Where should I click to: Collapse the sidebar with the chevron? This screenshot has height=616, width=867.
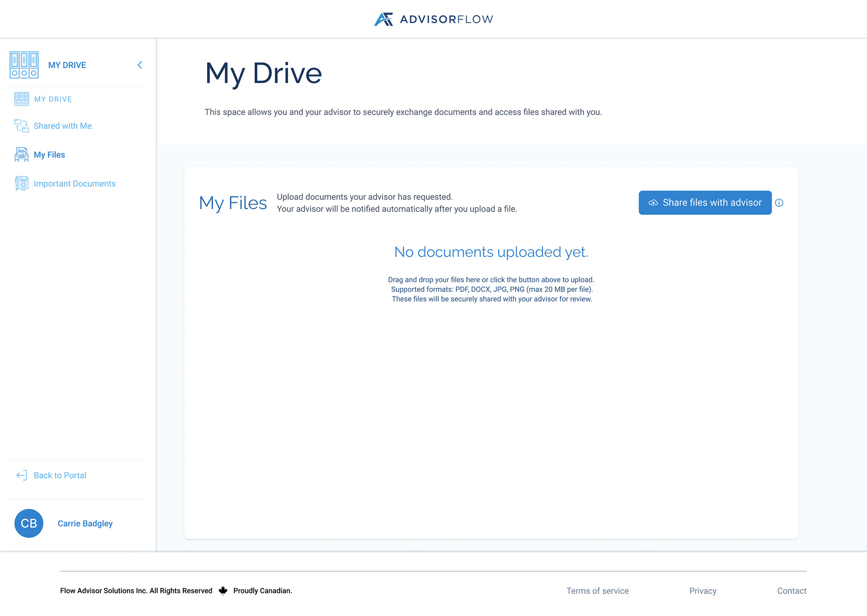[x=140, y=65]
